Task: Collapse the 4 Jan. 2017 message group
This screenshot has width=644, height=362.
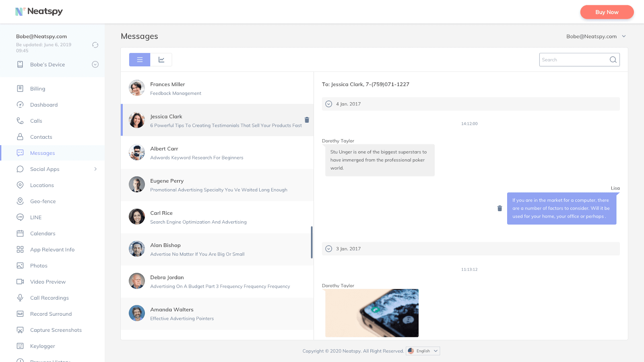Action: (x=329, y=104)
